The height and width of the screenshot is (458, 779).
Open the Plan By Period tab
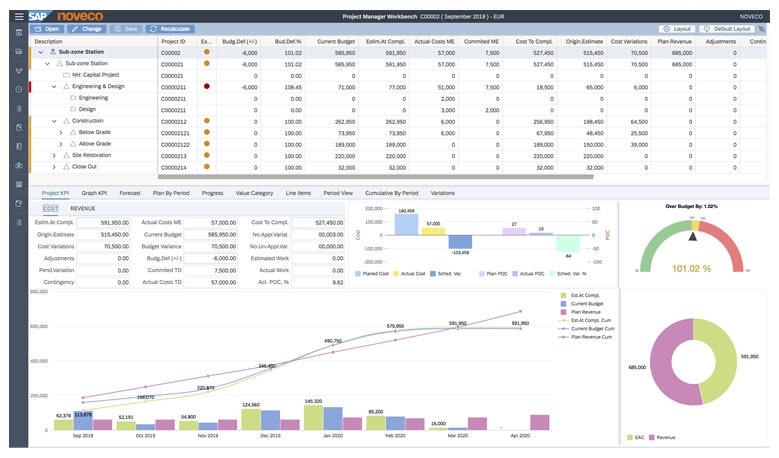(171, 193)
